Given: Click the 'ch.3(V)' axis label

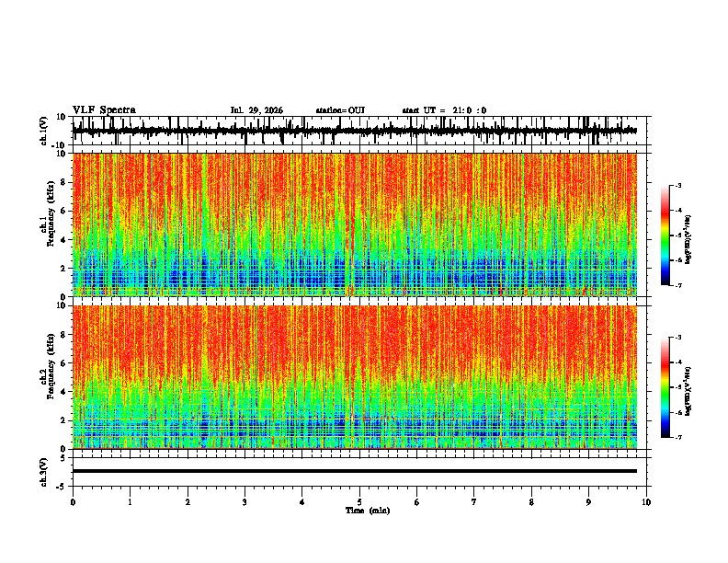Looking at the screenshot, I should click(x=44, y=472).
